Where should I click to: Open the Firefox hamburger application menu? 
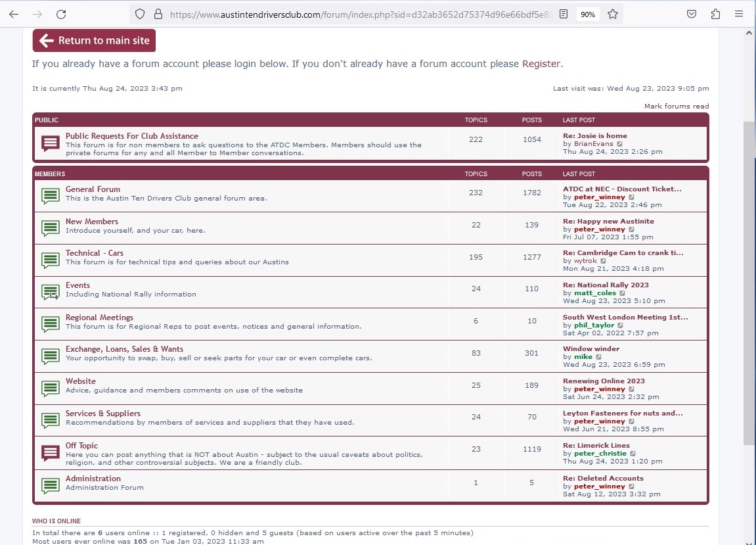tap(740, 14)
